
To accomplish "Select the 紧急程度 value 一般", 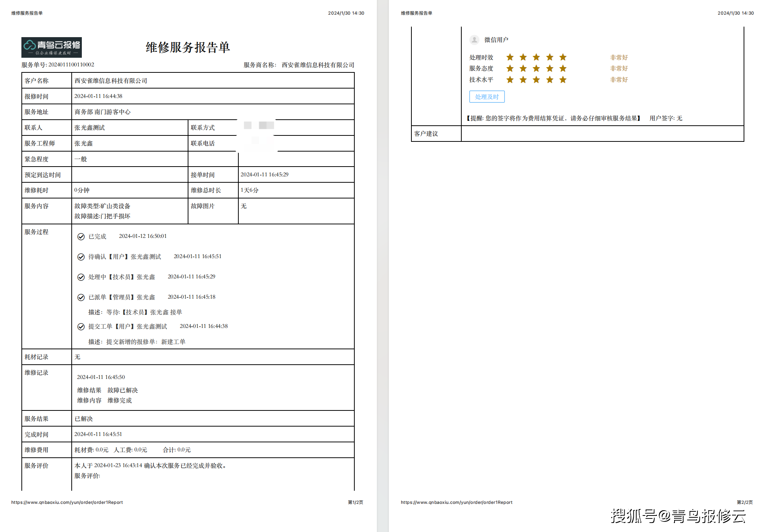I will tap(81, 159).
